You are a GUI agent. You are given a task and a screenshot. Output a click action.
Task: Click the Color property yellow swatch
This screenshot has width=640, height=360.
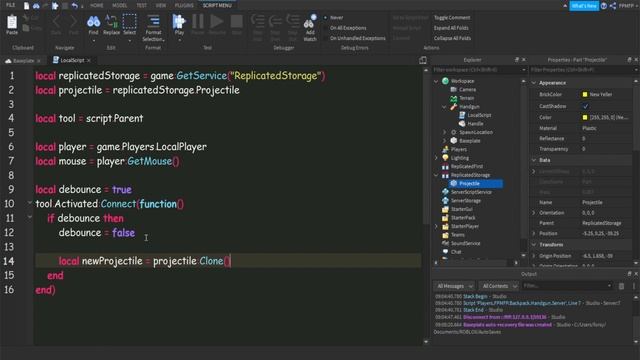click(585, 118)
